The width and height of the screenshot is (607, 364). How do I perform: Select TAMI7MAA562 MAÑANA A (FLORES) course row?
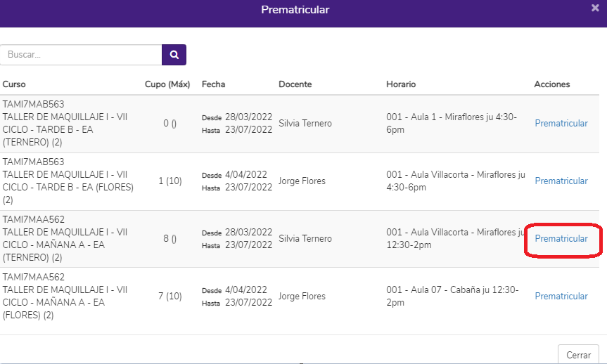point(300,297)
